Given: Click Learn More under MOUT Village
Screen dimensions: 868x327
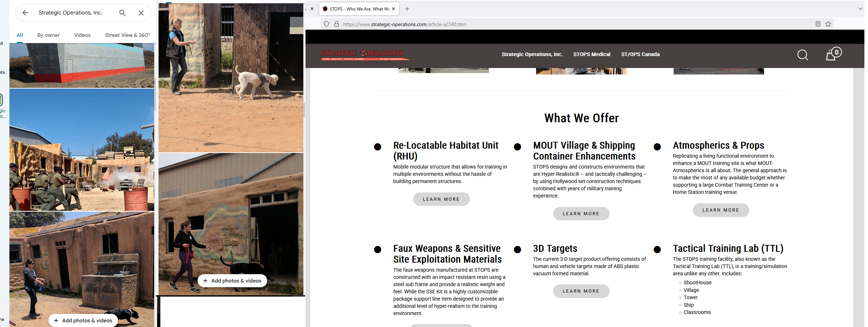Looking at the screenshot, I should [x=581, y=214].
